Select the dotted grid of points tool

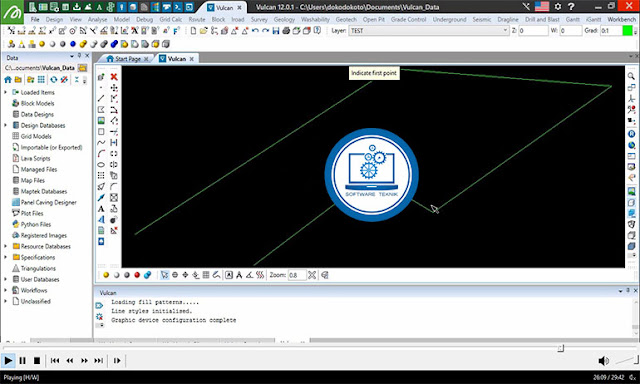click(101, 175)
